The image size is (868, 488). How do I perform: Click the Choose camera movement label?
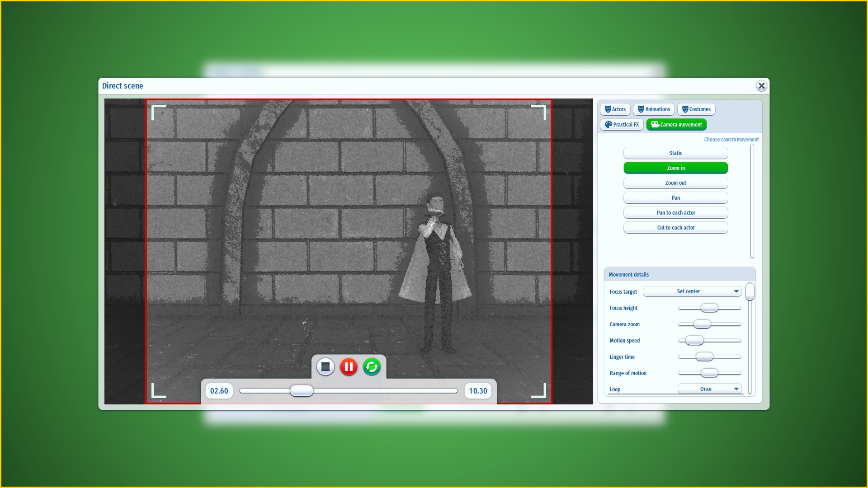[731, 140]
